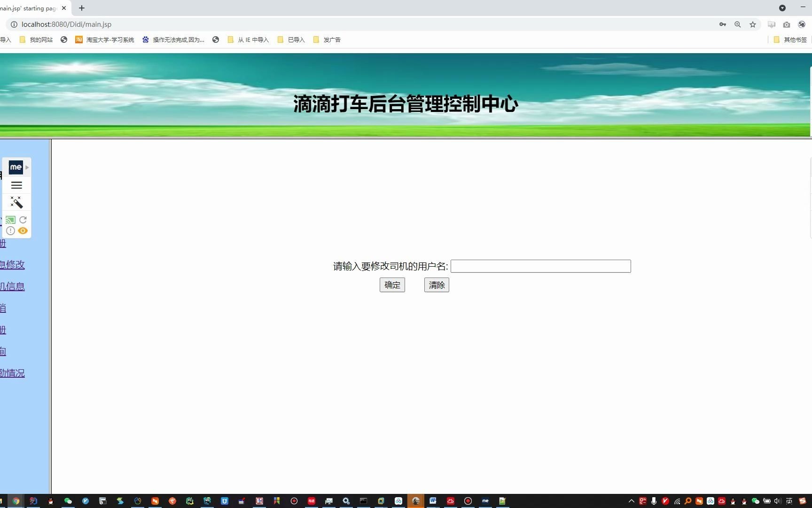Viewport: 812px width, 508px height.
Task: Open WeChat from the taskbar
Action: click(x=68, y=501)
